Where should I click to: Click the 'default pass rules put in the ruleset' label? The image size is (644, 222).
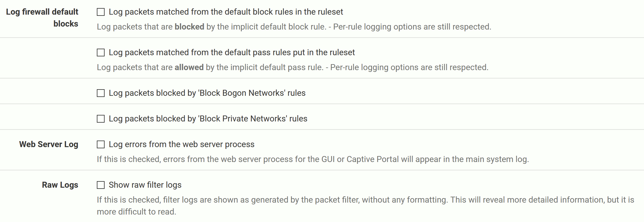[x=232, y=53]
